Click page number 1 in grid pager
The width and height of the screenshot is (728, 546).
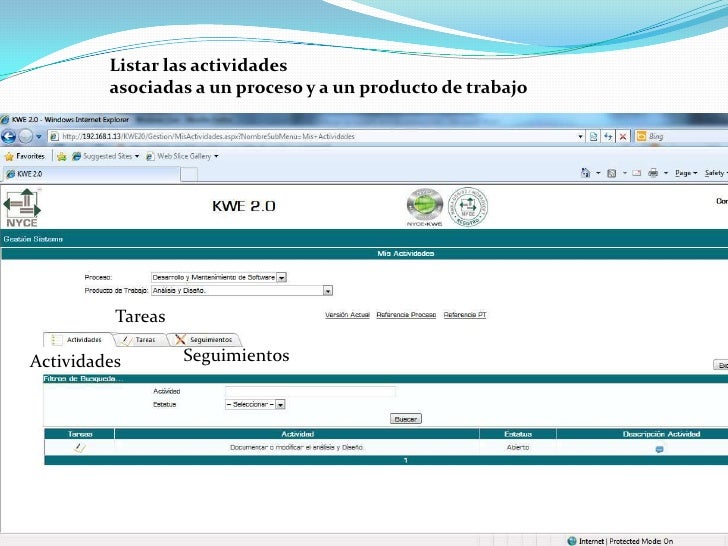click(405, 461)
